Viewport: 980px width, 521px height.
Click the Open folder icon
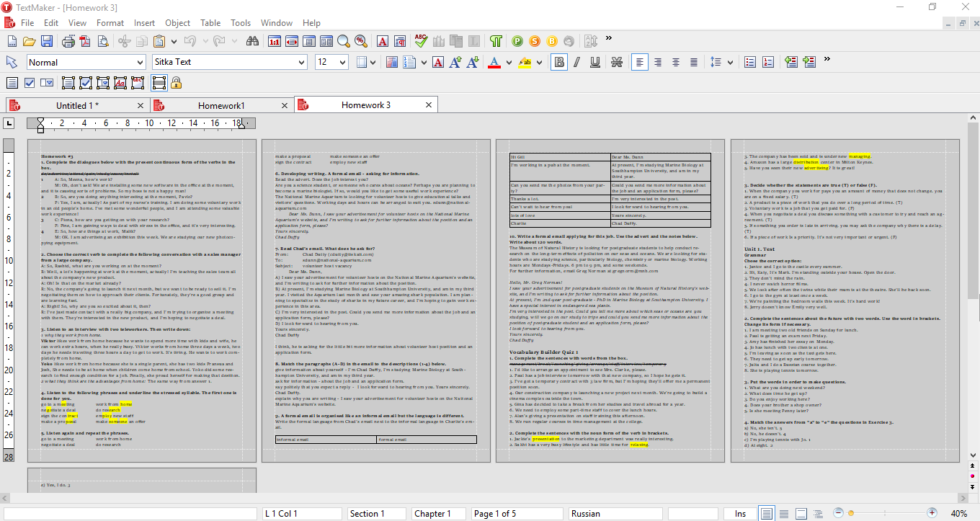point(29,41)
